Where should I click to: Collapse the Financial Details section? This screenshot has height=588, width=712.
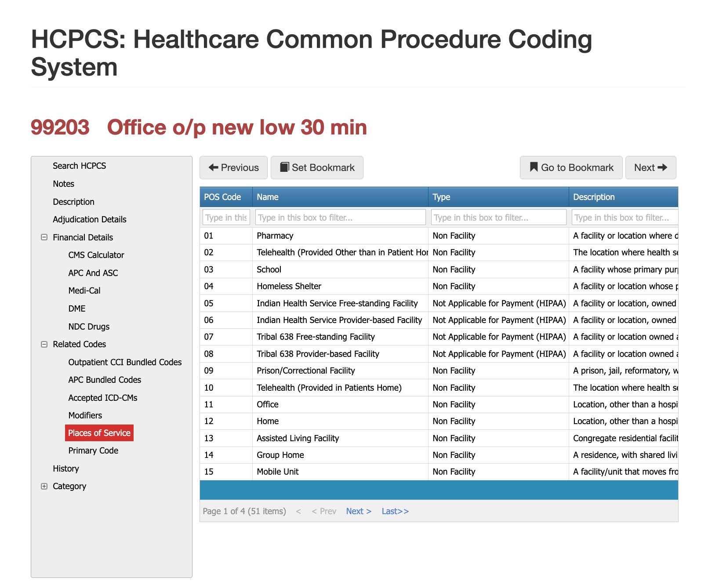coord(44,237)
